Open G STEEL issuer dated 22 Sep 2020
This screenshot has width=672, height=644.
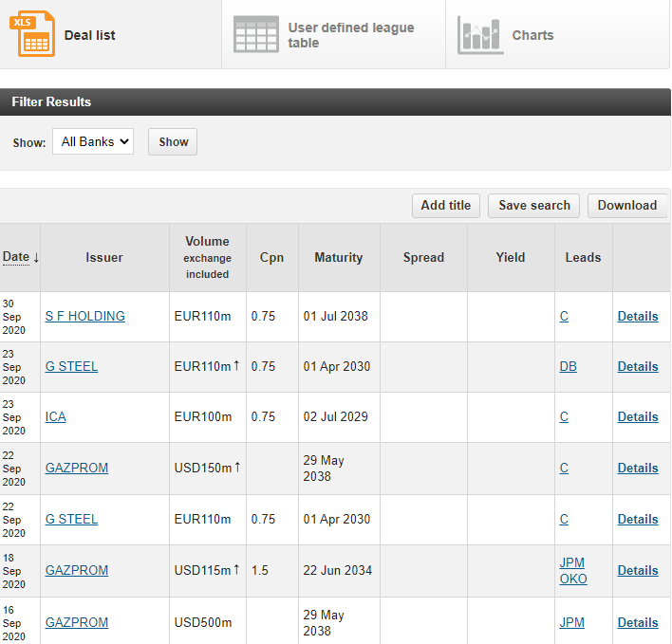point(71,519)
